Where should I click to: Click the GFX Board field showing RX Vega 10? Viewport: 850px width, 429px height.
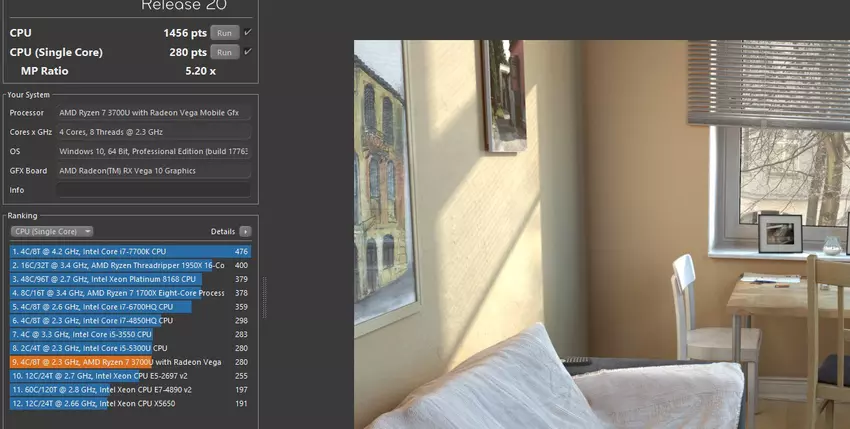(x=153, y=171)
